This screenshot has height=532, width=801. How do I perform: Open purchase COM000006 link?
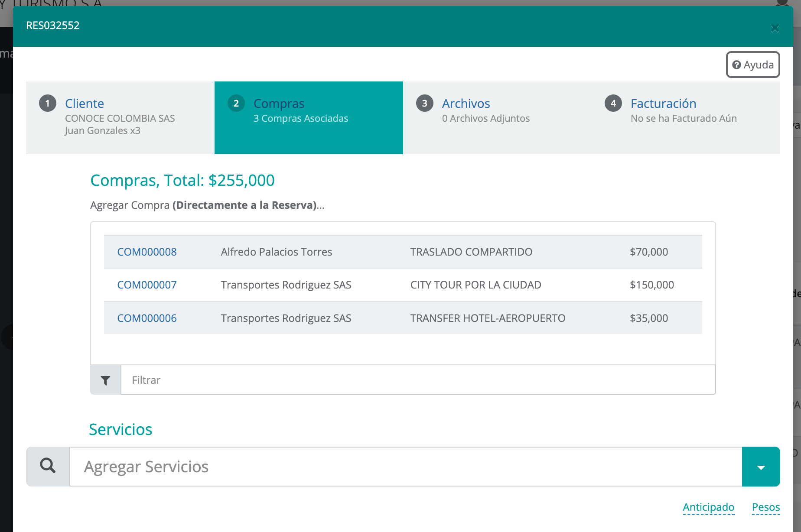(147, 318)
